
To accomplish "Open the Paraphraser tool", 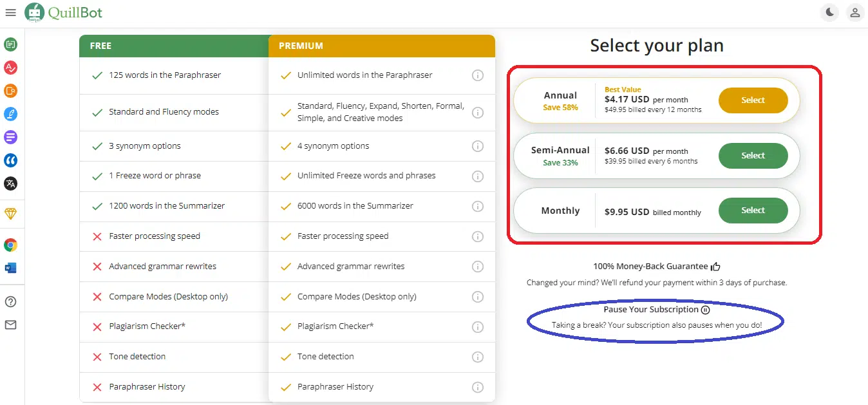I will coord(10,44).
